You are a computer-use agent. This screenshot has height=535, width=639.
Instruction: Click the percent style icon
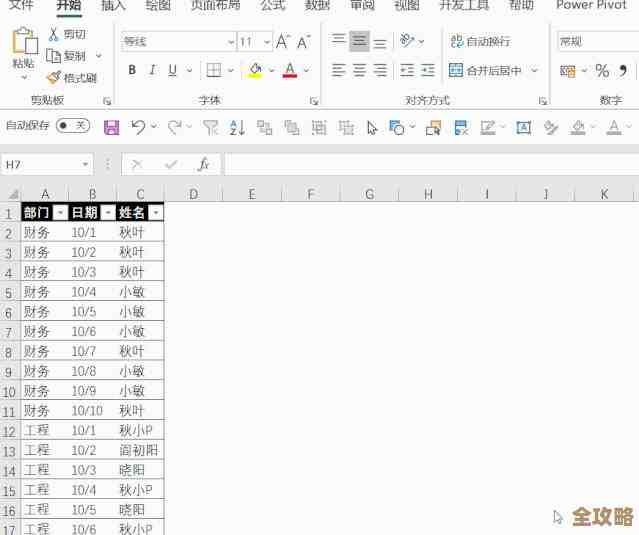[602, 71]
